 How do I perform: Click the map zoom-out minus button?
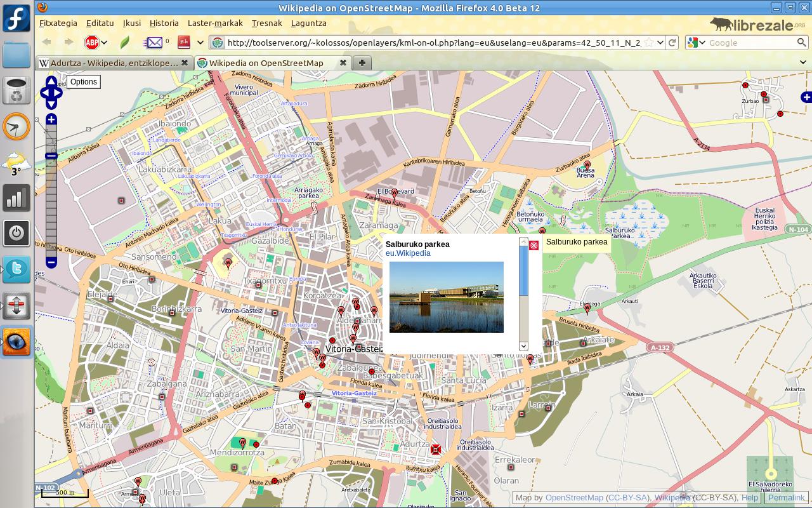pyautogui.click(x=51, y=262)
